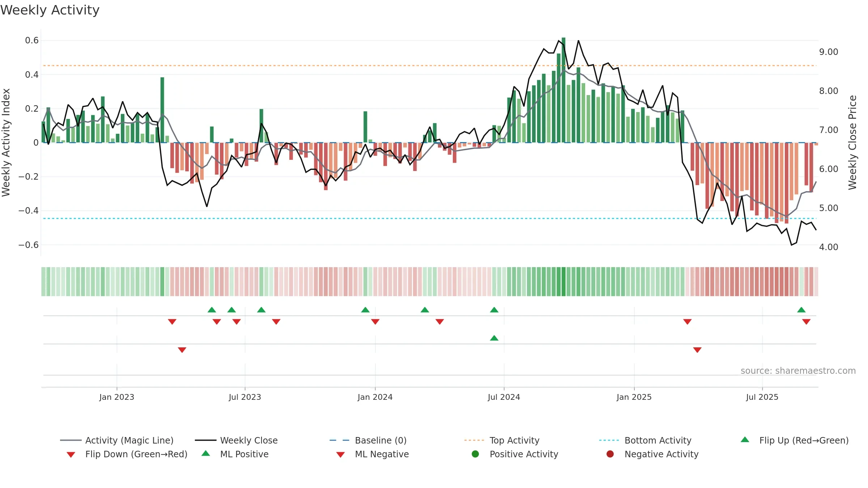868x488 pixels.
Task: Click the 9.00 price axis tick label
Action: click(x=829, y=52)
